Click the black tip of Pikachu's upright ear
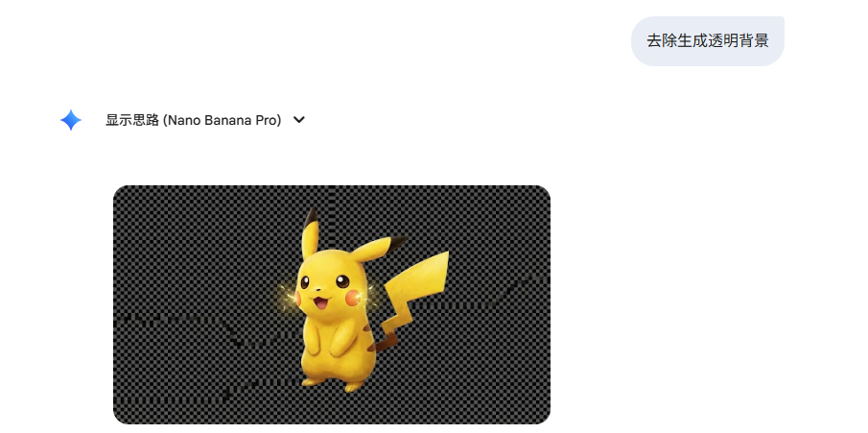The height and width of the screenshot is (433, 868). click(x=312, y=217)
